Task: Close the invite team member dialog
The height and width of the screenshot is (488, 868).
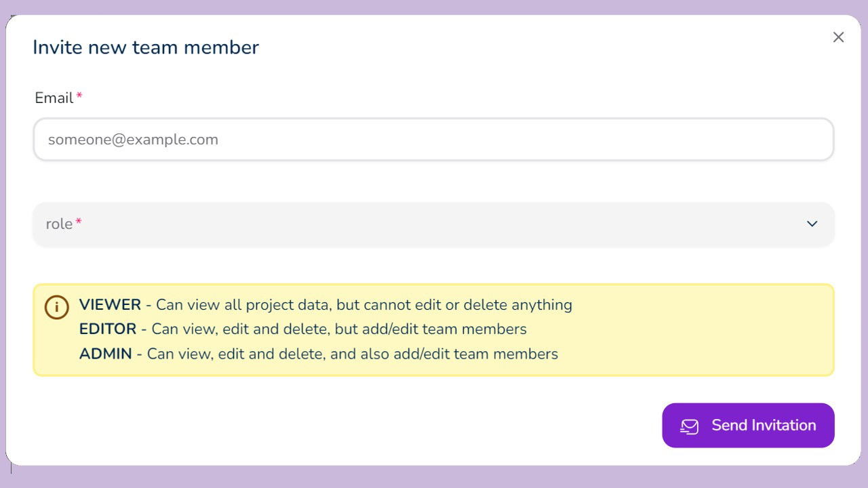Action: (838, 37)
